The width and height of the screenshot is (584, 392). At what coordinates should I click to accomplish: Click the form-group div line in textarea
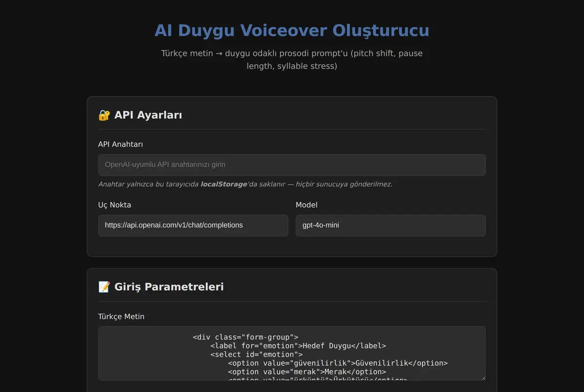245,337
